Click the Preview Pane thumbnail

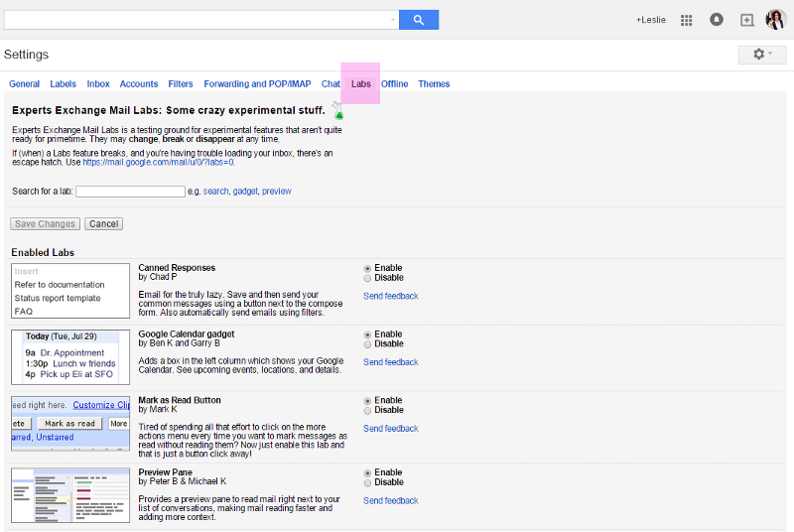click(x=70, y=495)
